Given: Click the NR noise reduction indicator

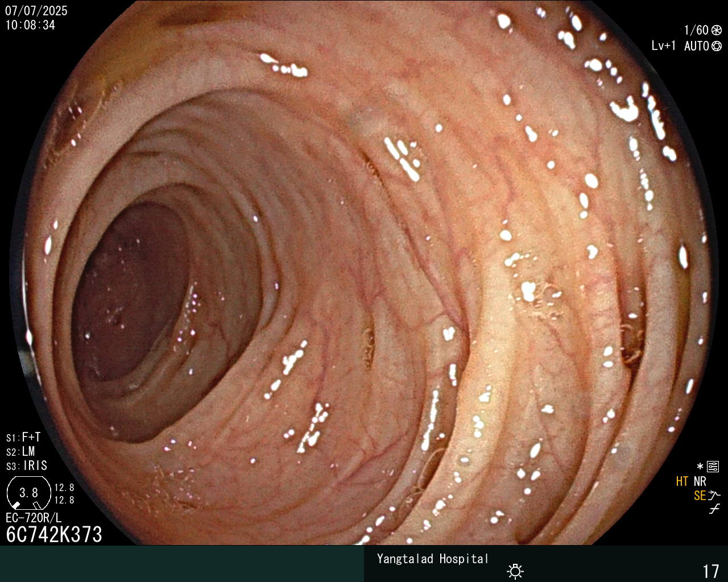Looking at the screenshot, I should coord(700,481).
